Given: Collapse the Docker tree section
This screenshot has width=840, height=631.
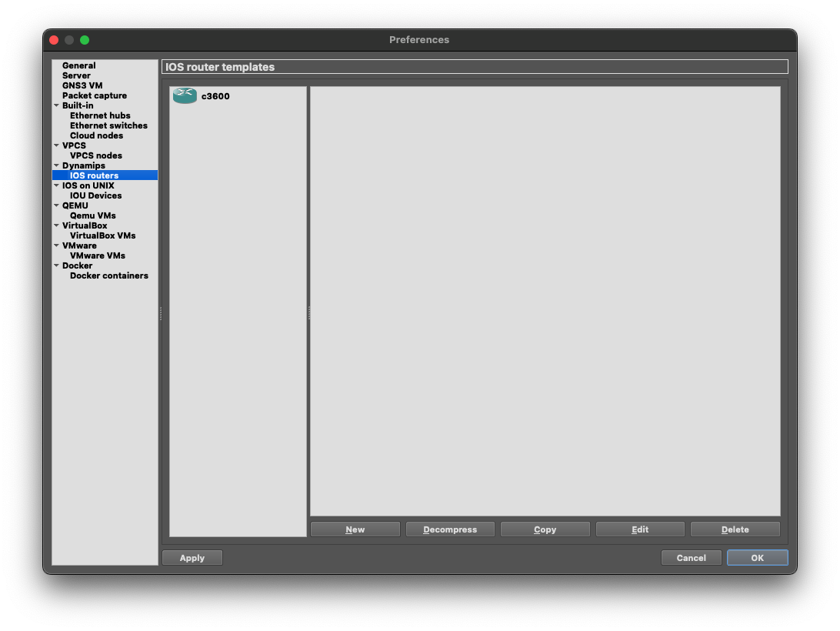Looking at the screenshot, I should (57, 265).
